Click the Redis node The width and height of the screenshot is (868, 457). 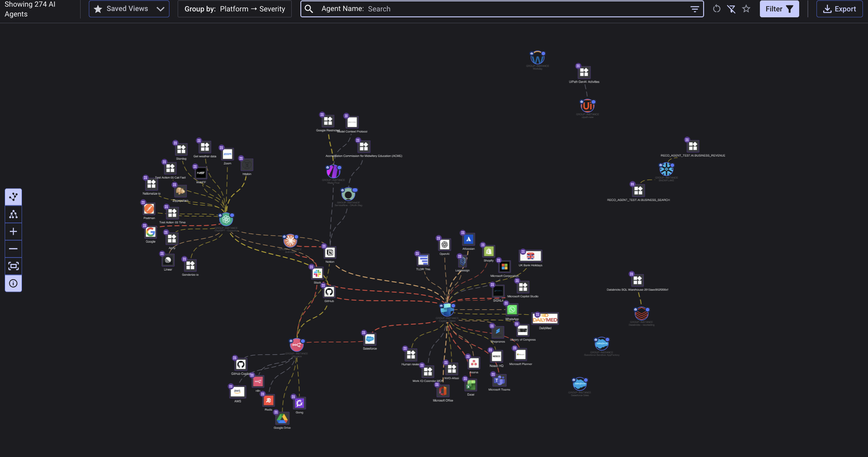[x=269, y=401]
